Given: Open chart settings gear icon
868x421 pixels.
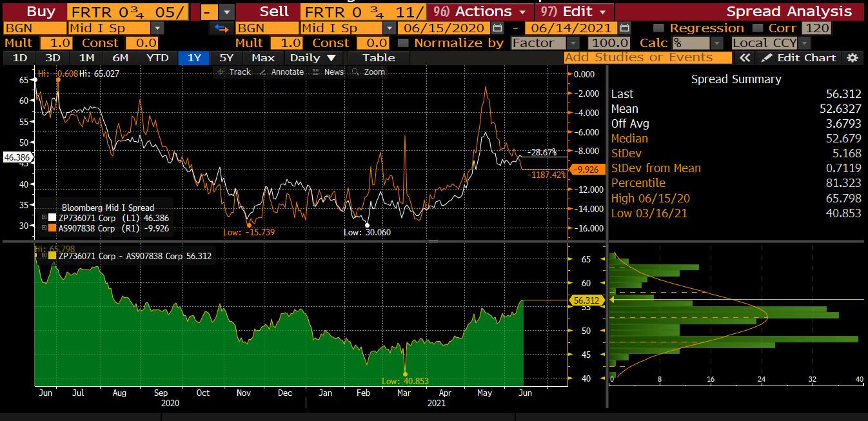Looking at the screenshot, I should click(853, 57).
